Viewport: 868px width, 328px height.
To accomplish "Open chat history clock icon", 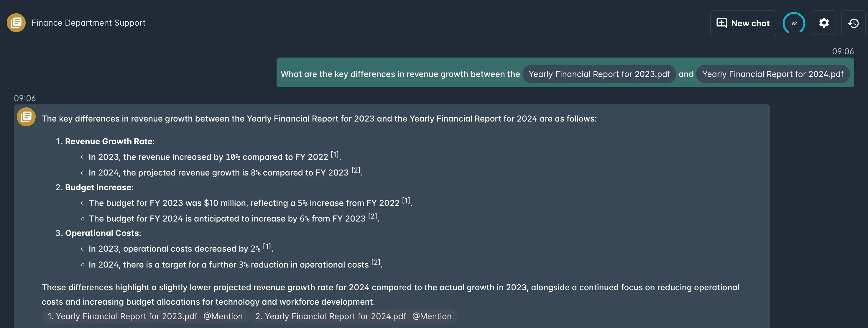I will pos(853,23).
